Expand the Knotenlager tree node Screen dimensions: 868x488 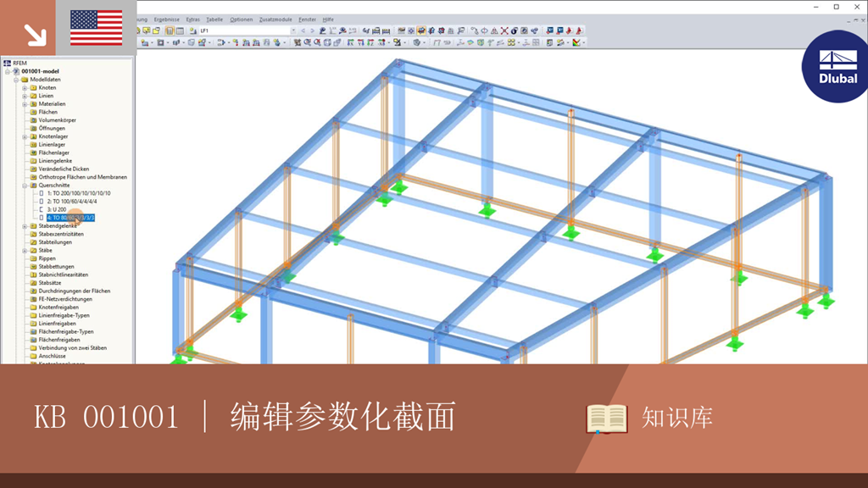25,136
